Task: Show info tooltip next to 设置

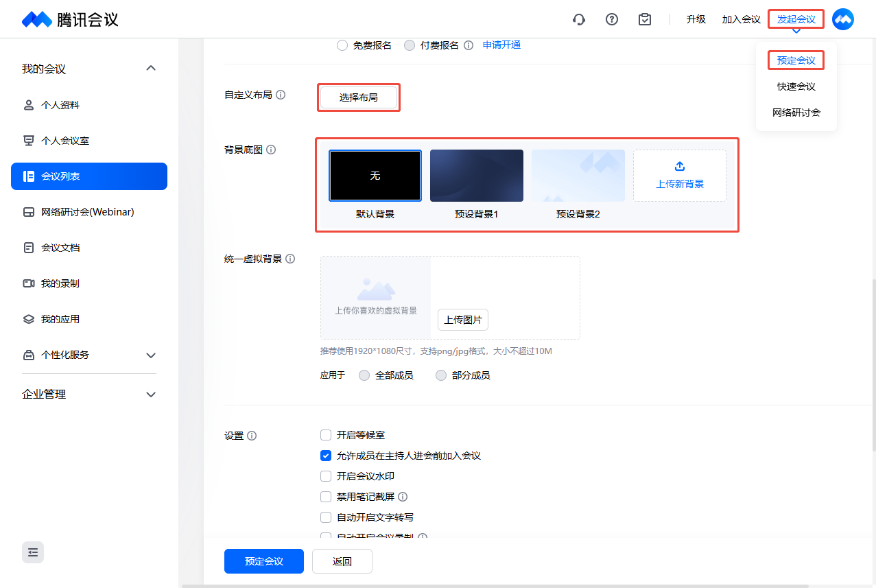Action: tap(252, 436)
